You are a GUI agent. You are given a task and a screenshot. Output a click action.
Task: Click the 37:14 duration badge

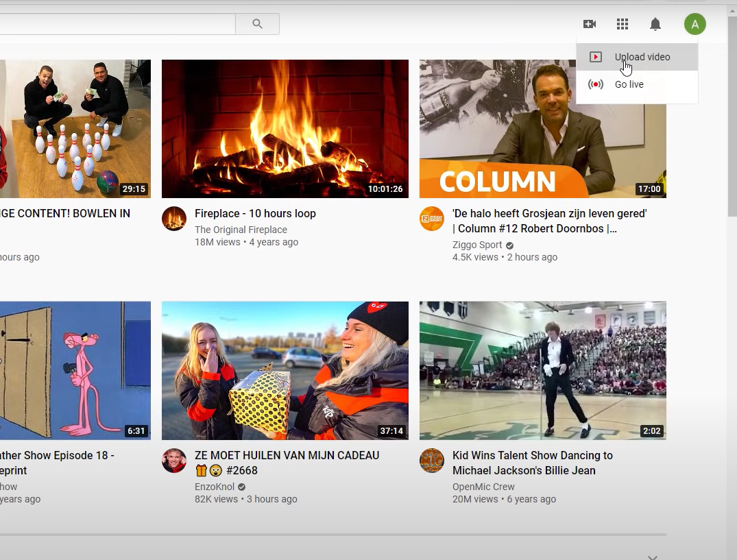[391, 431]
